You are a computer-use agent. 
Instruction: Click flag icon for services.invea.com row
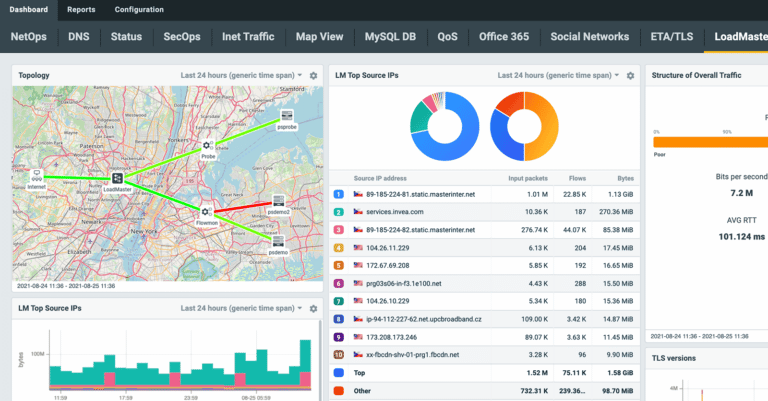pyautogui.click(x=358, y=212)
